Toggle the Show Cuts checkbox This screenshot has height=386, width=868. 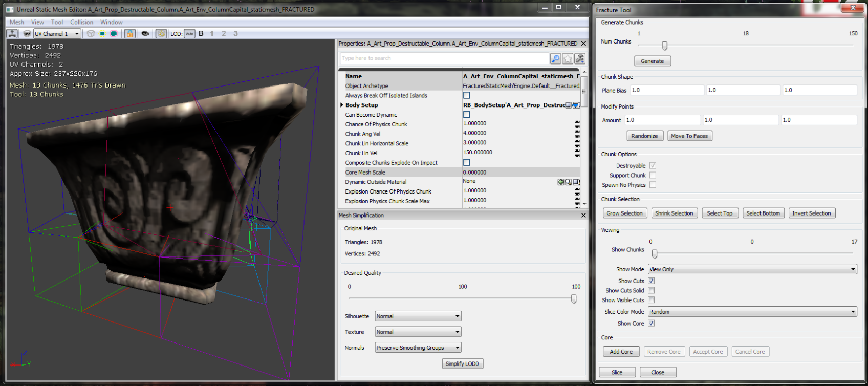tap(652, 281)
